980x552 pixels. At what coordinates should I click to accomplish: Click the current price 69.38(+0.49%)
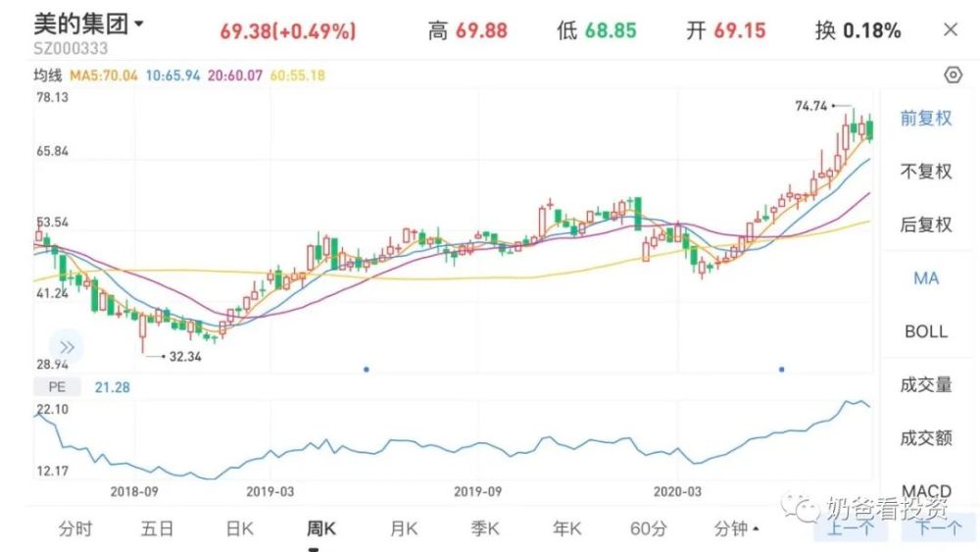[287, 30]
